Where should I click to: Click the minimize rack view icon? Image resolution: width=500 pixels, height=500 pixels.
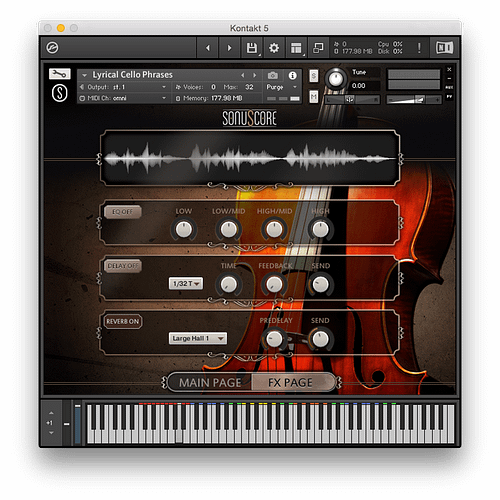pyautogui.click(x=318, y=48)
